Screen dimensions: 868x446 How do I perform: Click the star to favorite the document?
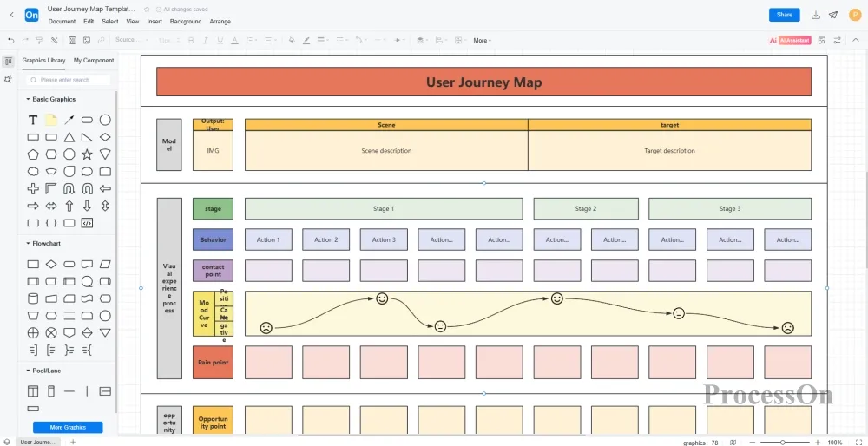[147, 9]
